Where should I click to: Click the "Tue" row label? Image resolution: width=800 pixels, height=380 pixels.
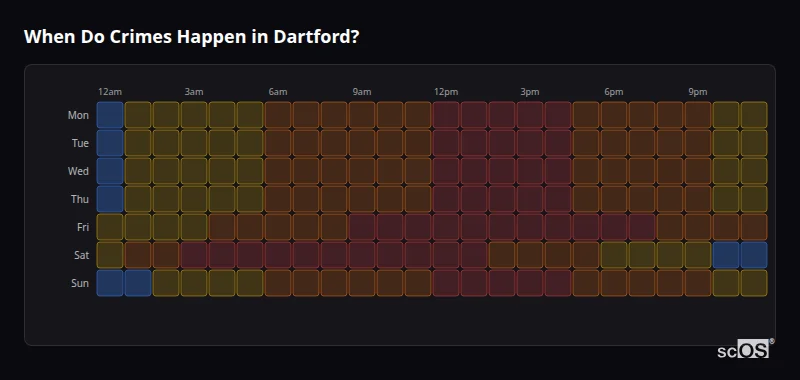(x=80, y=143)
